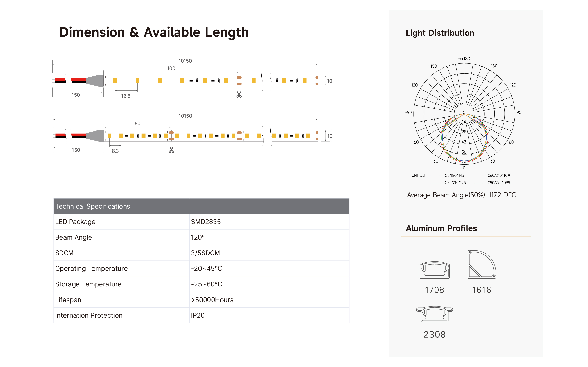Select the 1708 aluminum profile drawing
The width and height of the screenshot is (588, 367).
pos(434,270)
